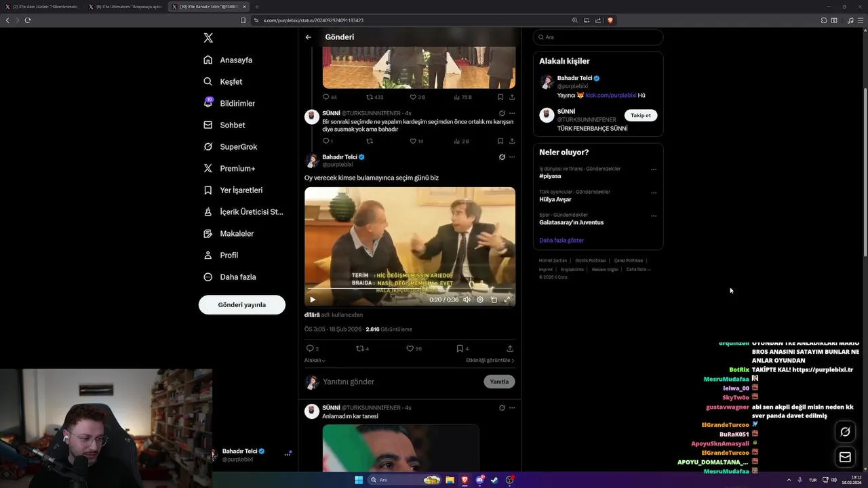Open video settings gear icon
This screenshot has height=488, width=868.
[x=480, y=300]
